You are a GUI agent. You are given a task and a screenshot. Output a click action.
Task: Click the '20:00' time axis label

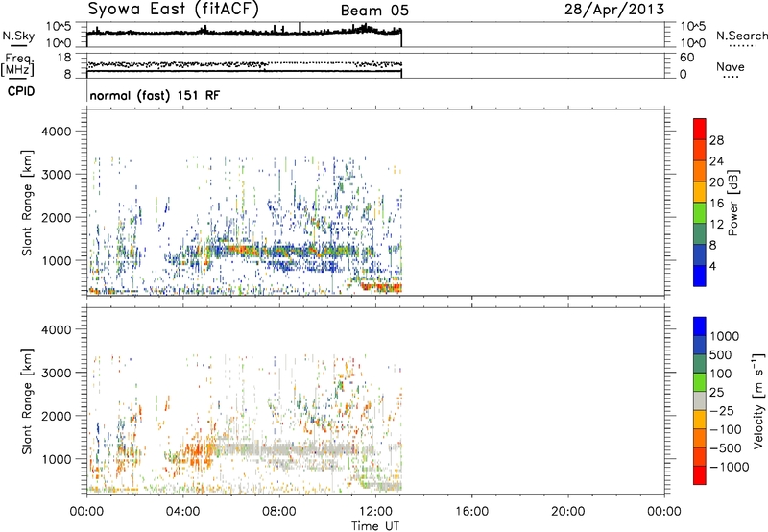[x=567, y=512]
